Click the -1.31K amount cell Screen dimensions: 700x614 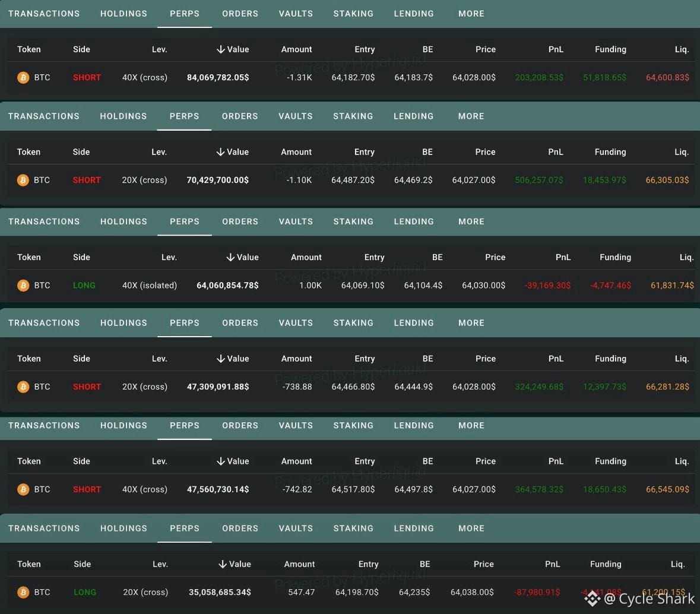pos(299,78)
